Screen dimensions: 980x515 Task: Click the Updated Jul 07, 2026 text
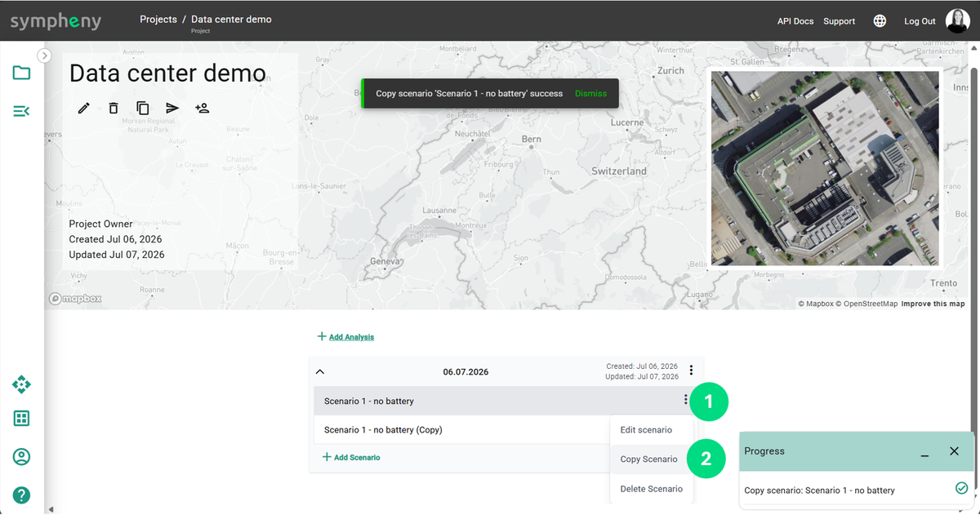click(x=117, y=255)
